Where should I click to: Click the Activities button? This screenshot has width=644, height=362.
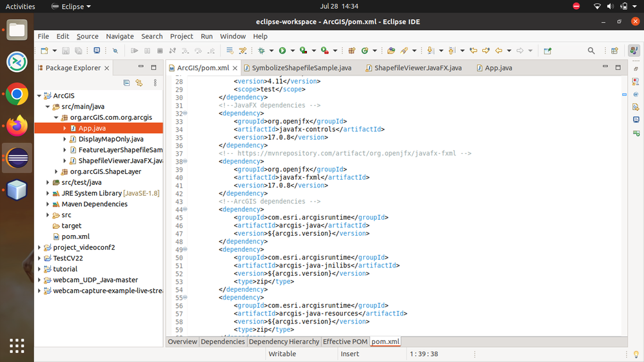click(20, 6)
